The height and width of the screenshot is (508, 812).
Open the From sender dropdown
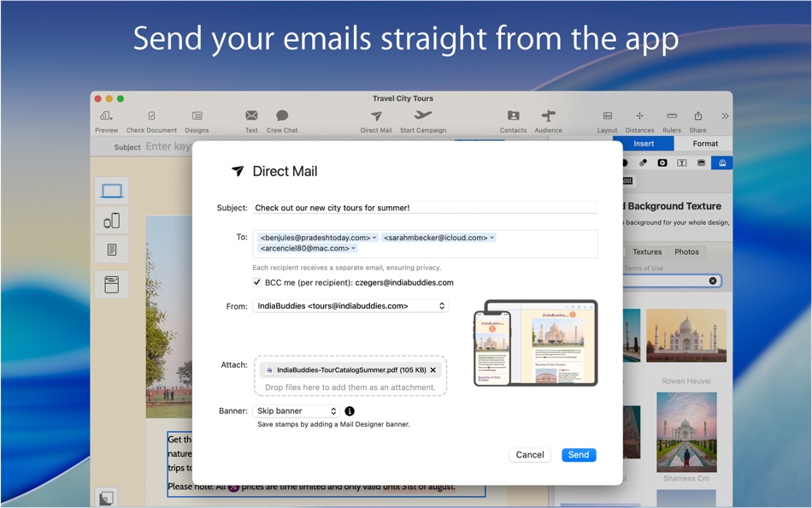click(350, 306)
